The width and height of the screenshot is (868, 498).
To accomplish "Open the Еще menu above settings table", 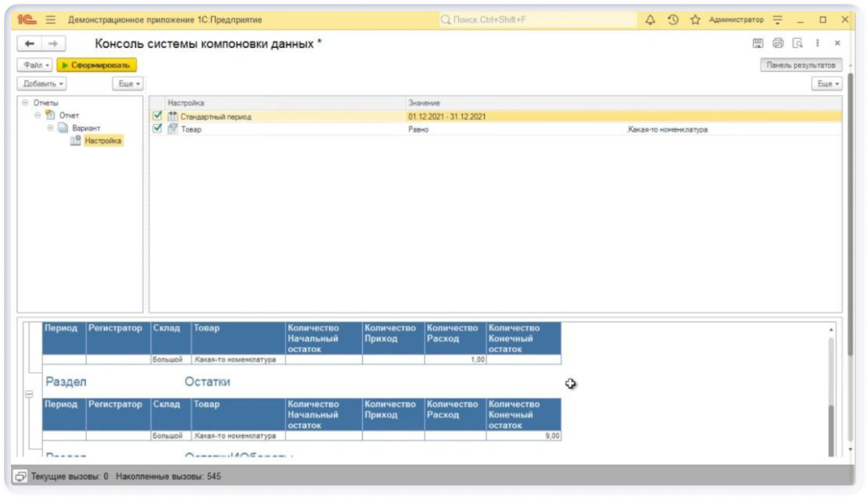I will pos(827,83).
